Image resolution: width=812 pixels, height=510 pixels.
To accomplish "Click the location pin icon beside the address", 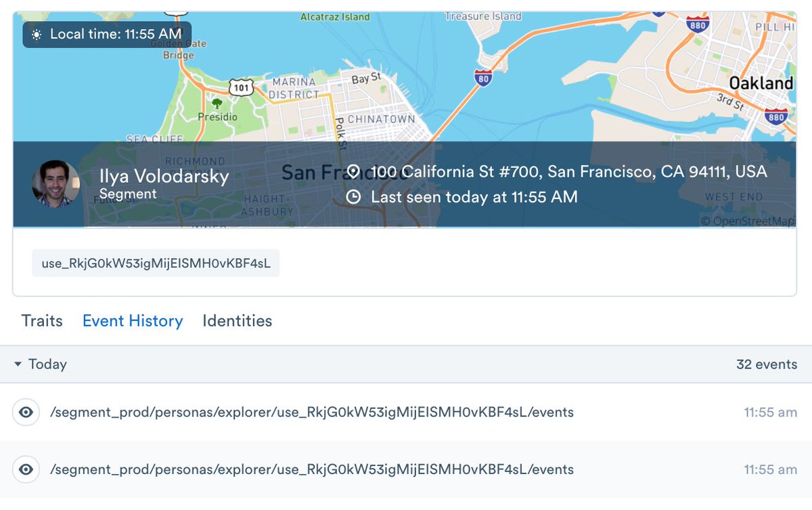I will pos(353,171).
